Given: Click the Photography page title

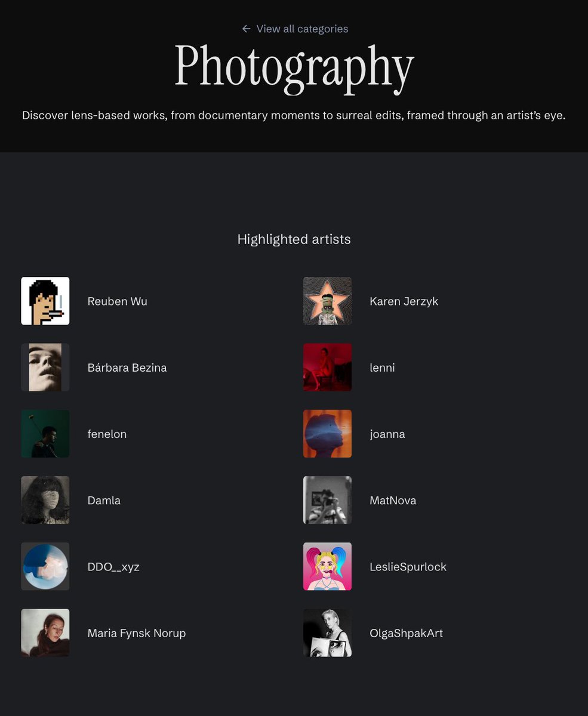Looking at the screenshot, I should click(x=294, y=68).
